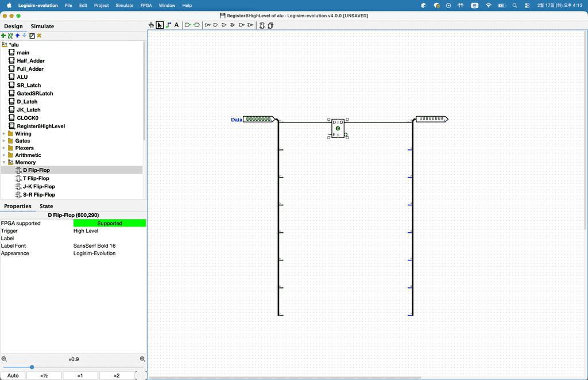Collapse the Memory library folder
The width and height of the screenshot is (588, 380).
(4, 163)
